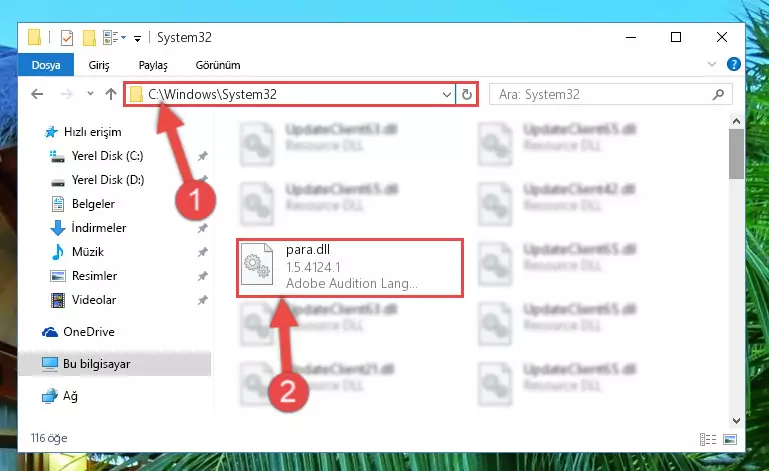Image resolution: width=769 pixels, height=471 pixels.
Task: Open the recent locations dropdown arrow
Action: tap(90, 94)
